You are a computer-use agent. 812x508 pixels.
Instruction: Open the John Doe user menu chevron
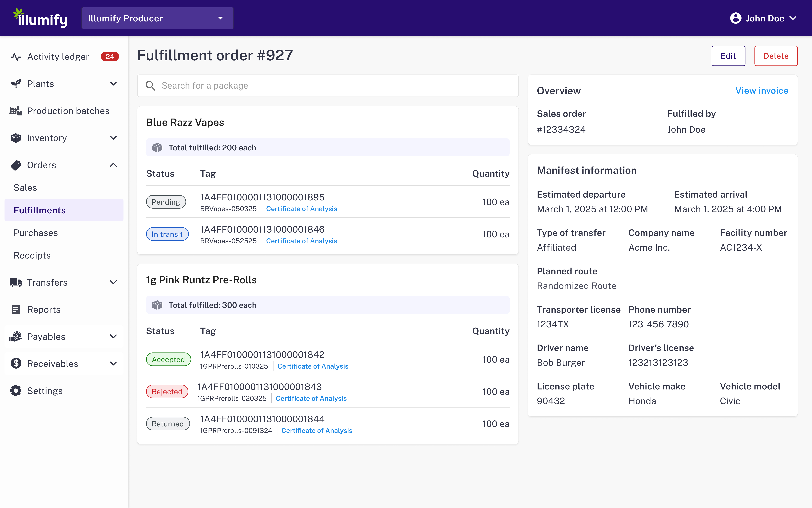[793, 18]
